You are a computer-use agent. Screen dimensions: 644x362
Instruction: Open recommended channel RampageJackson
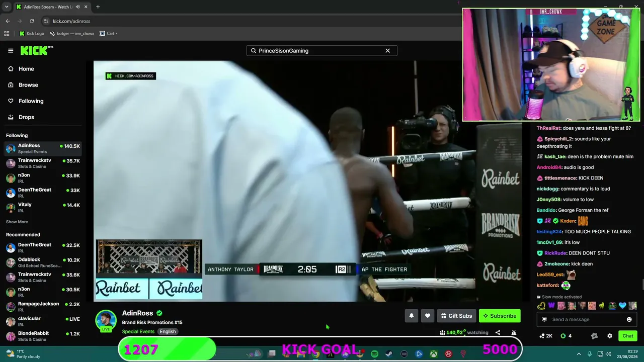[x=43, y=307]
